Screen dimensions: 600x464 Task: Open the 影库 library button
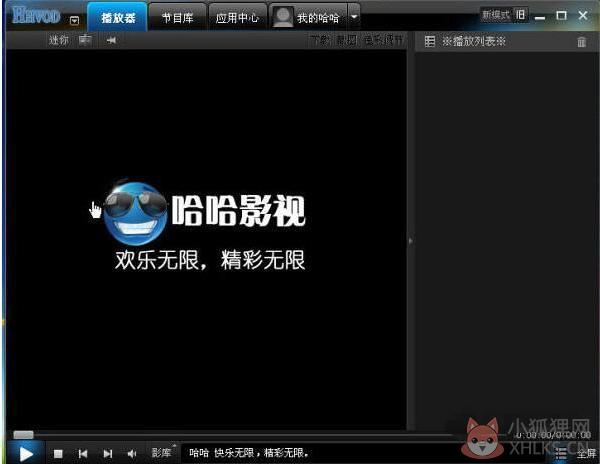point(161,453)
